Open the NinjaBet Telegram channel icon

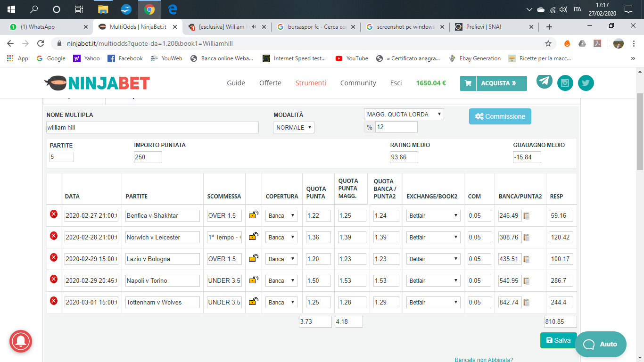click(x=545, y=81)
